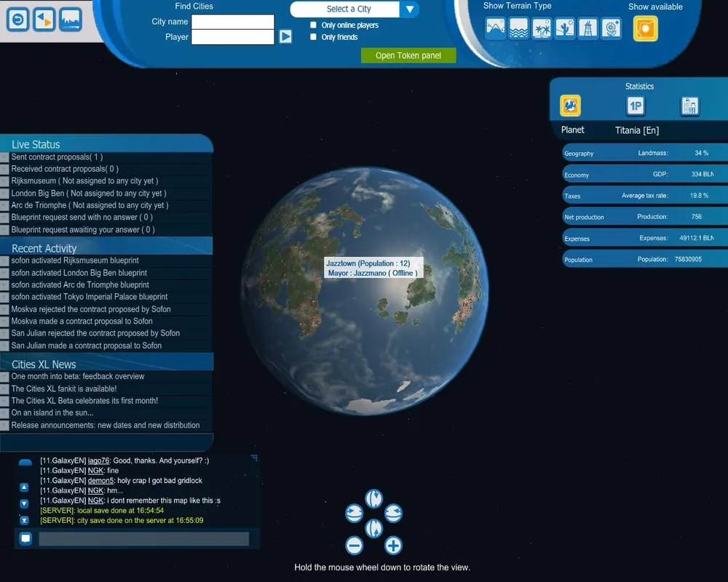Select the city buildings statistics icon
This screenshot has height=582, width=728.
point(690,105)
